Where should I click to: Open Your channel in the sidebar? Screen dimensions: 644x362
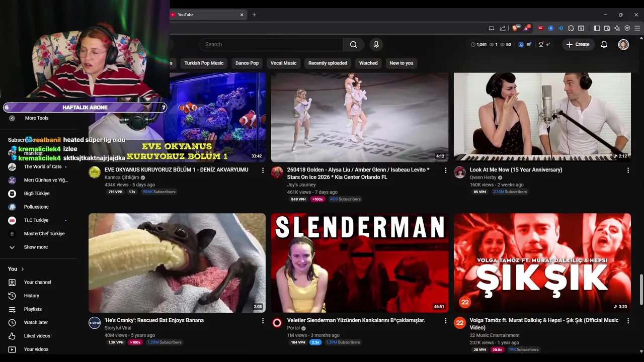pyautogui.click(x=39, y=283)
